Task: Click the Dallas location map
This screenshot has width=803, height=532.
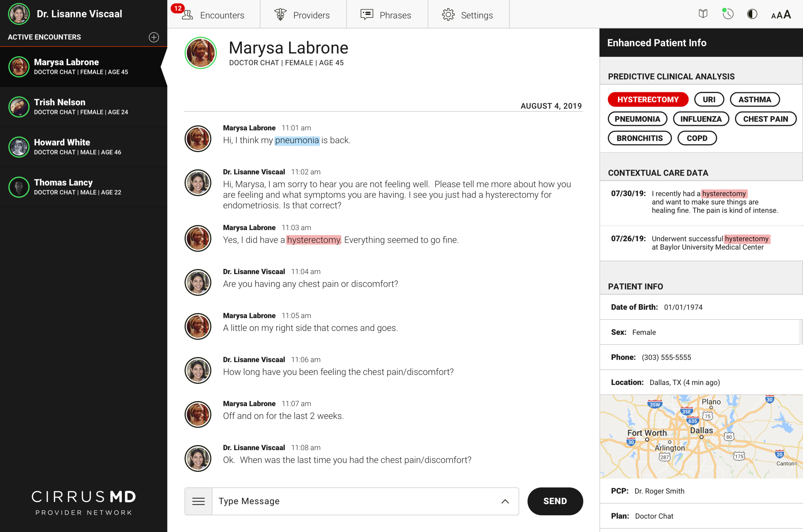Action: click(701, 436)
